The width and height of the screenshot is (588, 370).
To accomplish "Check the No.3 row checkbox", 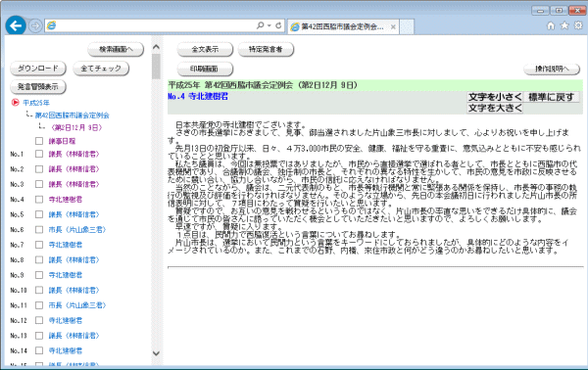I will 39,184.
